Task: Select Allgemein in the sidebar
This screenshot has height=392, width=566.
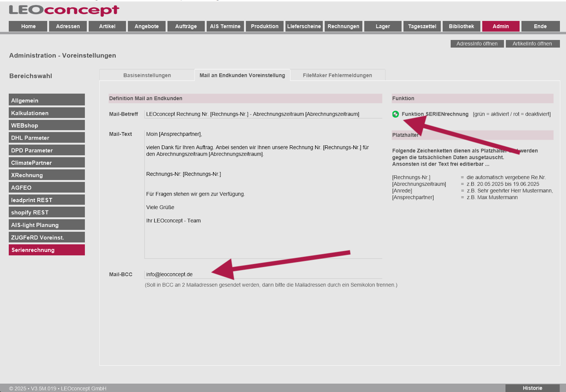Action: 47,100
